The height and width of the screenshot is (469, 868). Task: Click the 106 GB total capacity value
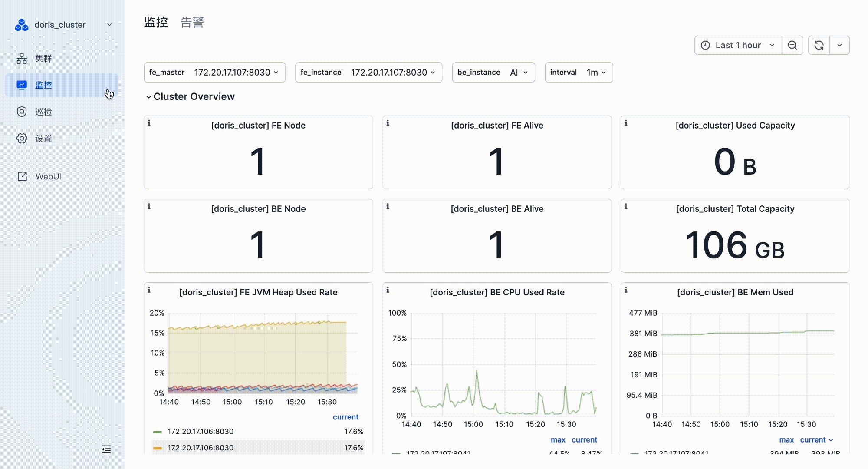tap(735, 245)
